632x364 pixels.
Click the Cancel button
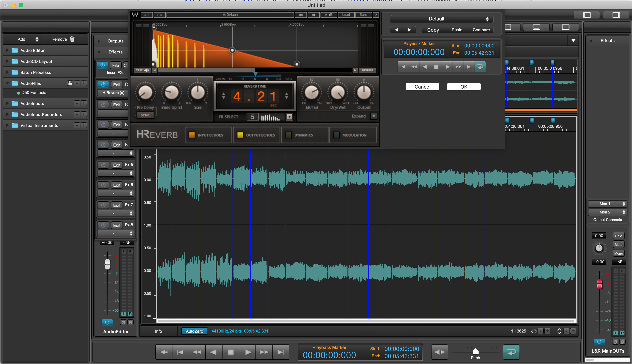[x=422, y=87]
